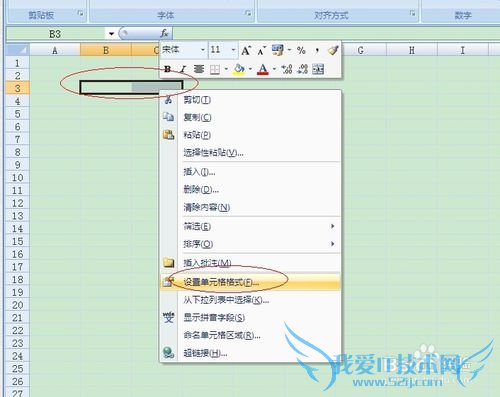The width and height of the screenshot is (500, 397).
Task: Choose 选择性粘贴(V)... from context menu
Action: tap(251, 153)
